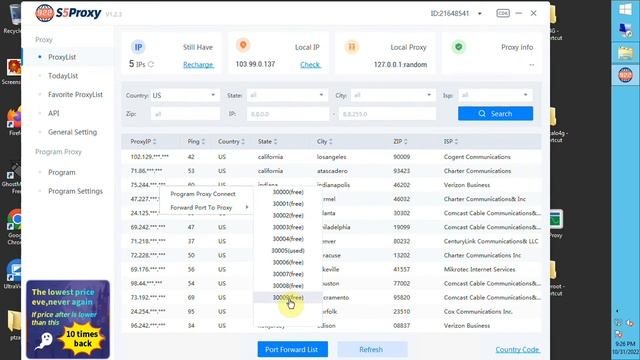Choose Program Proxy Connect menu entry
The height and width of the screenshot is (360, 640).
point(206,194)
